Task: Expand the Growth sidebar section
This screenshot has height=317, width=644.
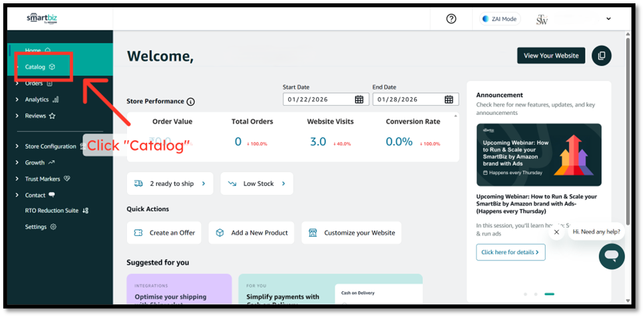Action: [x=35, y=162]
